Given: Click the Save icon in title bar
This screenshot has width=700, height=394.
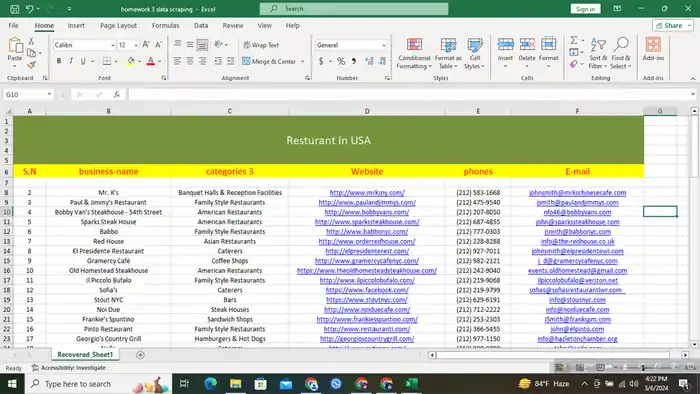Looking at the screenshot, I should coord(14,9).
